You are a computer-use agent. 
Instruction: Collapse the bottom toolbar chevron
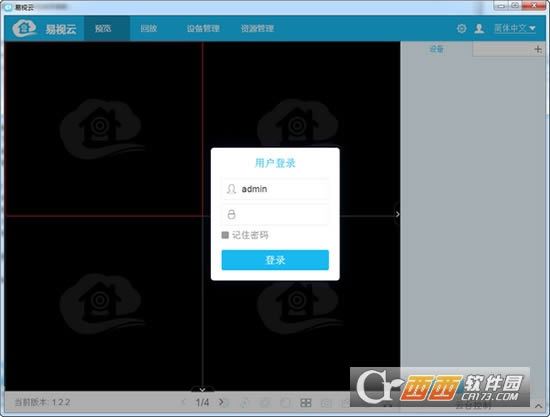pyautogui.click(x=202, y=390)
